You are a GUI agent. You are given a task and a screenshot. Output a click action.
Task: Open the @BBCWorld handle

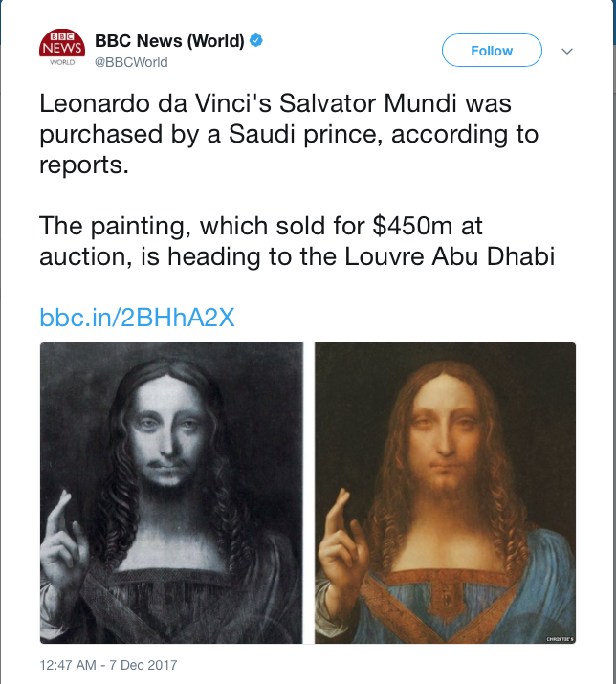coord(131,62)
